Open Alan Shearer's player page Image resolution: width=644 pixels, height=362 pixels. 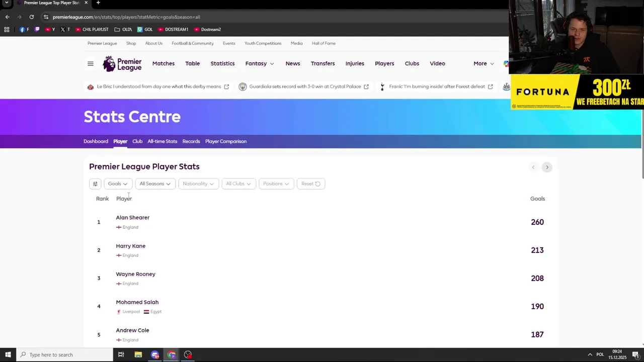133,218
